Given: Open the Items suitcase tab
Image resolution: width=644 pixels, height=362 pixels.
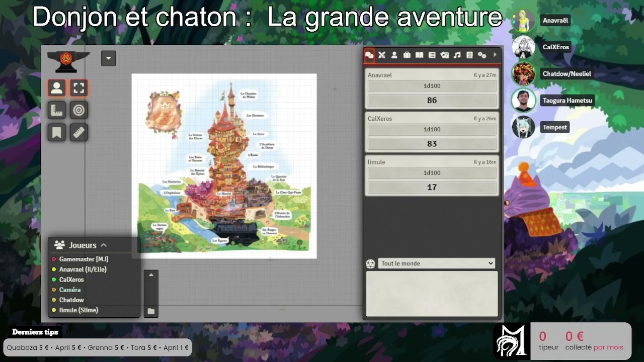Looking at the screenshot, I should pos(407,55).
